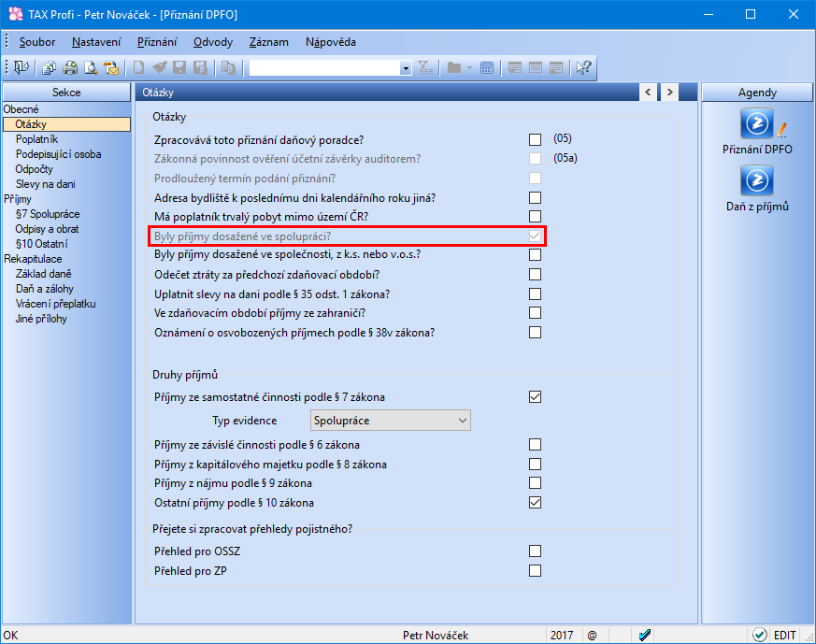The height and width of the screenshot is (644, 816).
Task: Select 'Slevy na dani' section
Action: pos(45,184)
